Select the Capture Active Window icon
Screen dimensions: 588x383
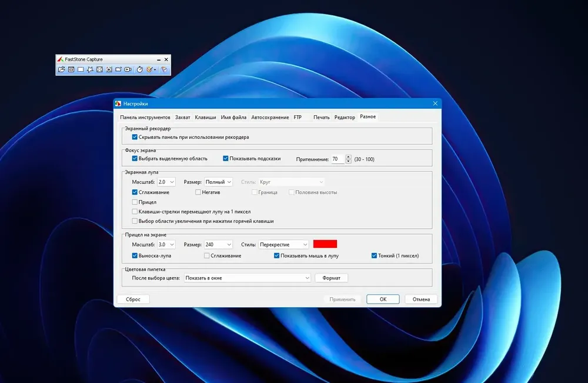pyautogui.click(x=71, y=69)
